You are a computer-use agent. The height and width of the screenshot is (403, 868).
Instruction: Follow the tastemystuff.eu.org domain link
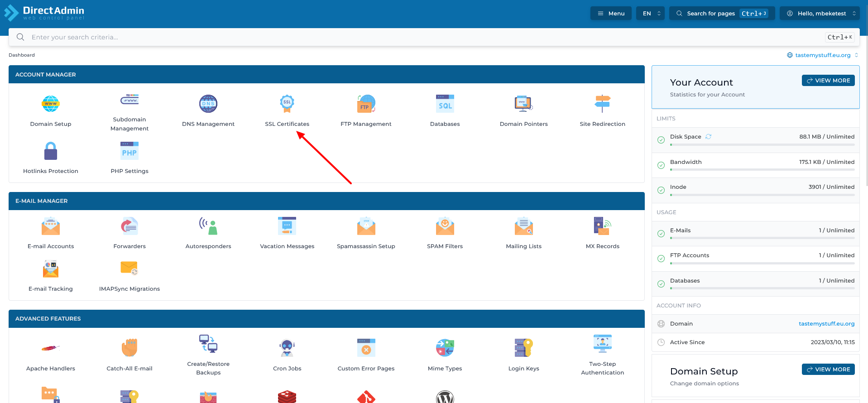click(x=826, y=324)
